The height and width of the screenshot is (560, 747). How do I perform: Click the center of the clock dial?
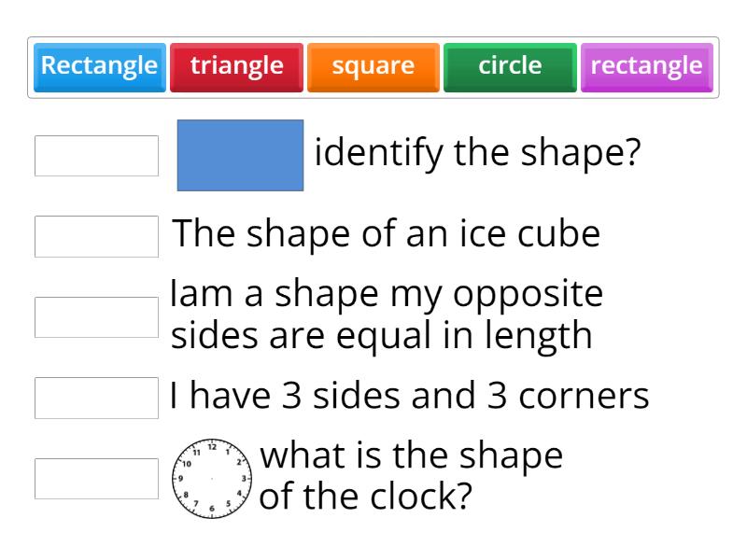click(212, 478)
